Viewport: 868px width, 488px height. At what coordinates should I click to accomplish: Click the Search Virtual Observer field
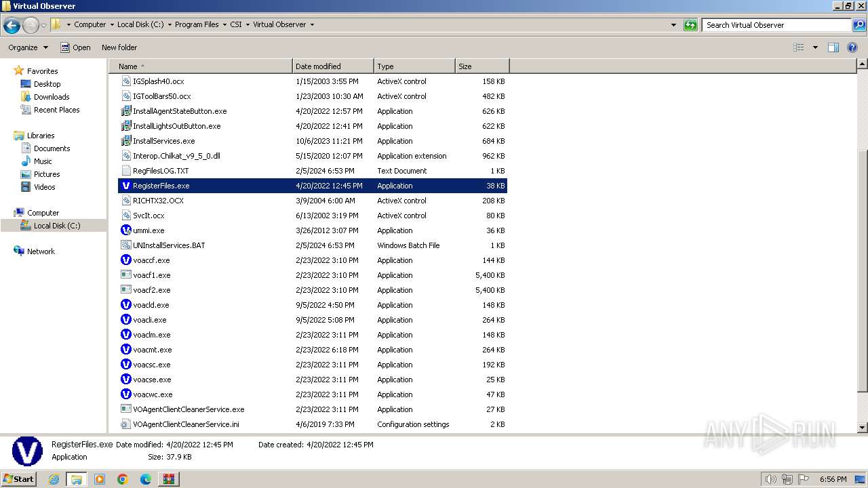(777, 25)
